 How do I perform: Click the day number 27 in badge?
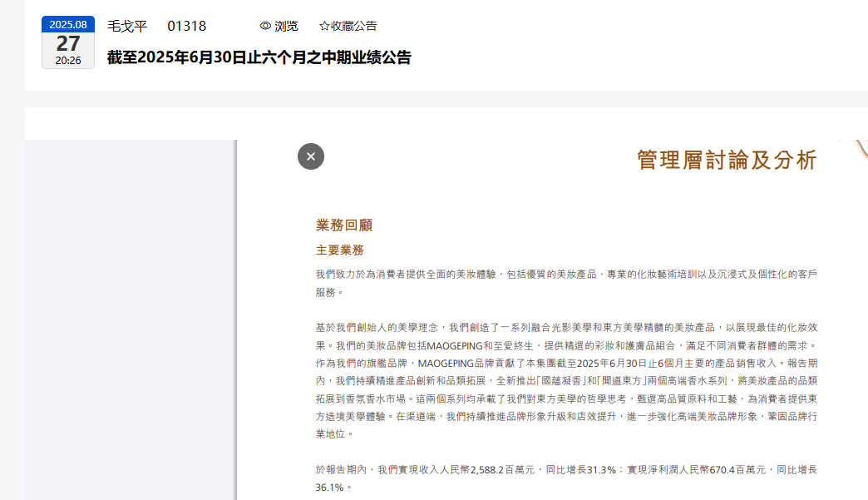[x=68, y=44]
